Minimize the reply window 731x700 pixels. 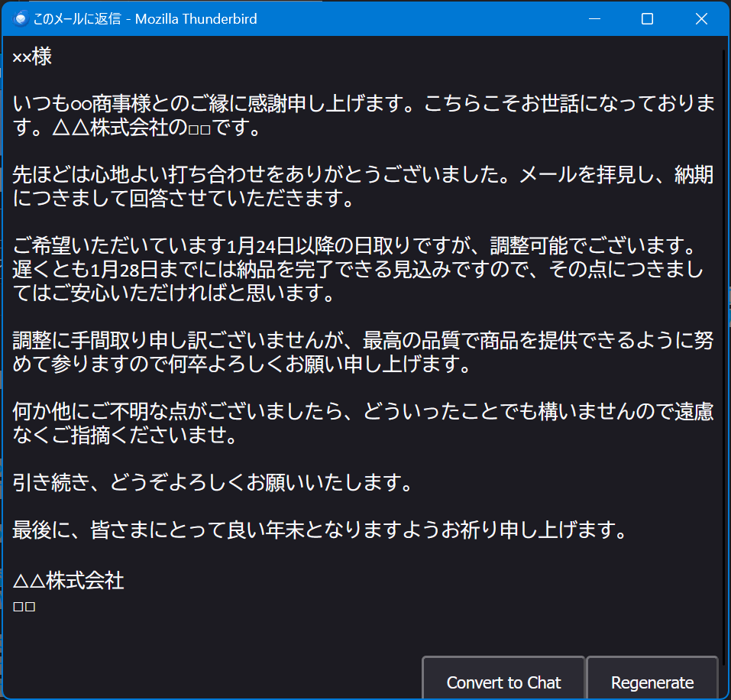594,18
